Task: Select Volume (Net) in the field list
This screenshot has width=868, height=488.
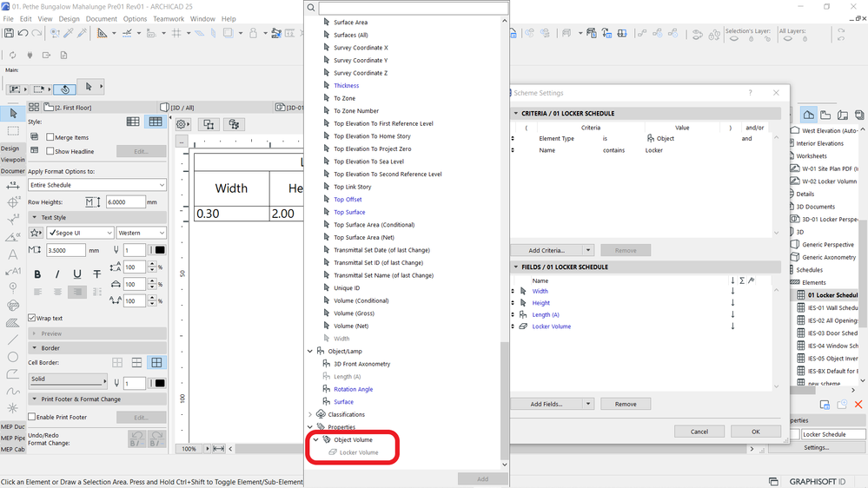Action: pyautogui.click(x=351, y=326)
